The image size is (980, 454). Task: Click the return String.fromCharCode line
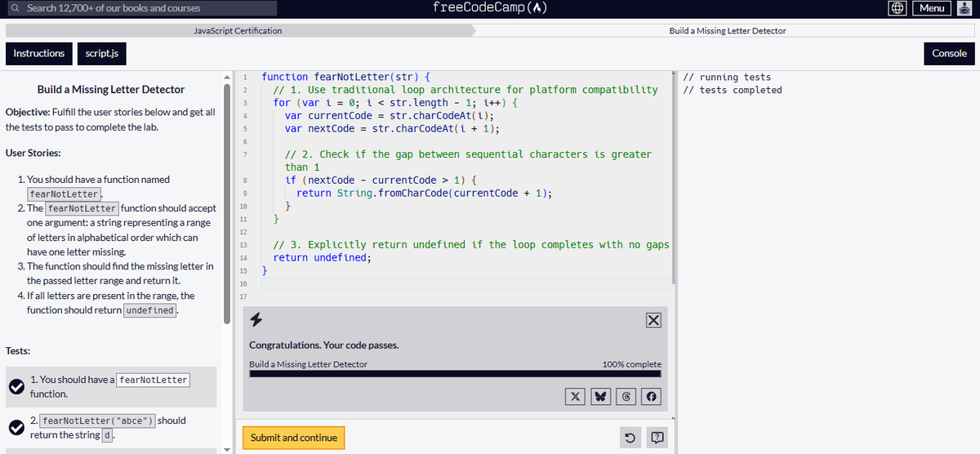point(425,194)
